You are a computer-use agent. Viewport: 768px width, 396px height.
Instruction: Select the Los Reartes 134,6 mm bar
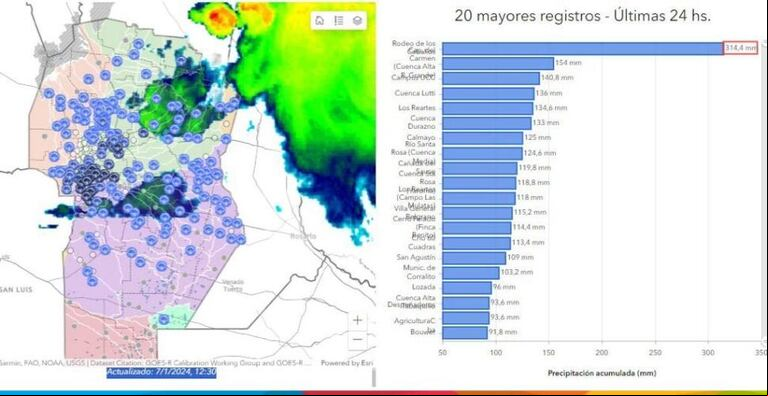point(488,108)
